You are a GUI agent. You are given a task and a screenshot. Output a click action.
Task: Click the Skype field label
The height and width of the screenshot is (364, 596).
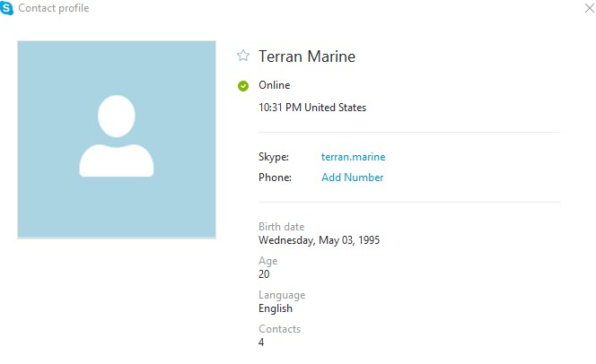tap(274, 157)
